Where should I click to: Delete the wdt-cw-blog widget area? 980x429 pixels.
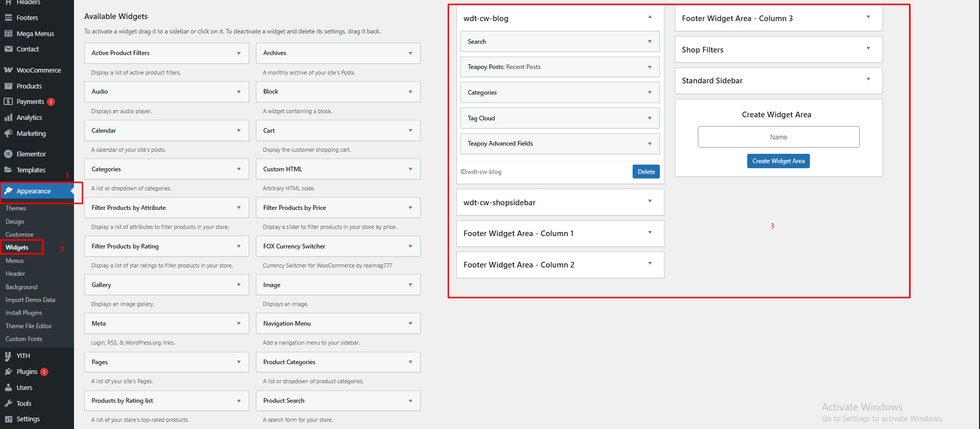coord(646,172)
